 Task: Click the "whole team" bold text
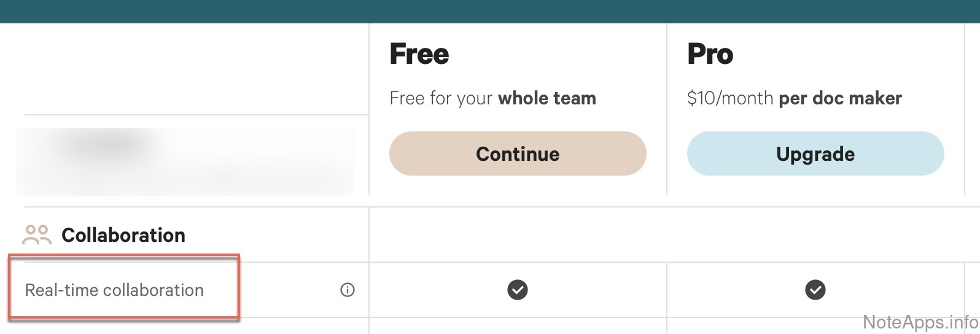coord(547,98)
